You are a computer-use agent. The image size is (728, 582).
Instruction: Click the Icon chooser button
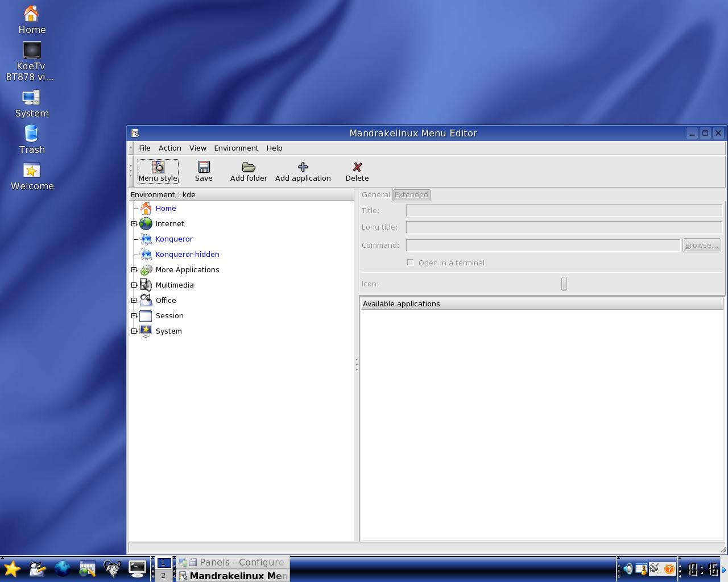pos(564,284)
